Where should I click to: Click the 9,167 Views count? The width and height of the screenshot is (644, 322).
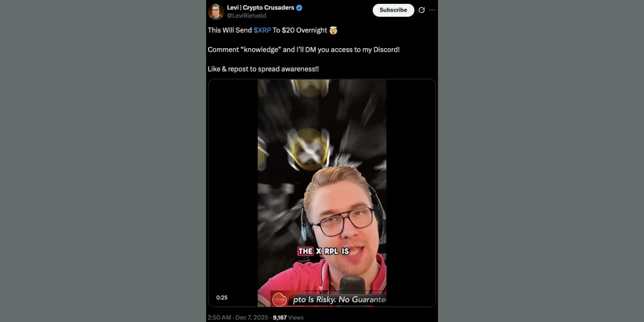(x=288, y=317)
